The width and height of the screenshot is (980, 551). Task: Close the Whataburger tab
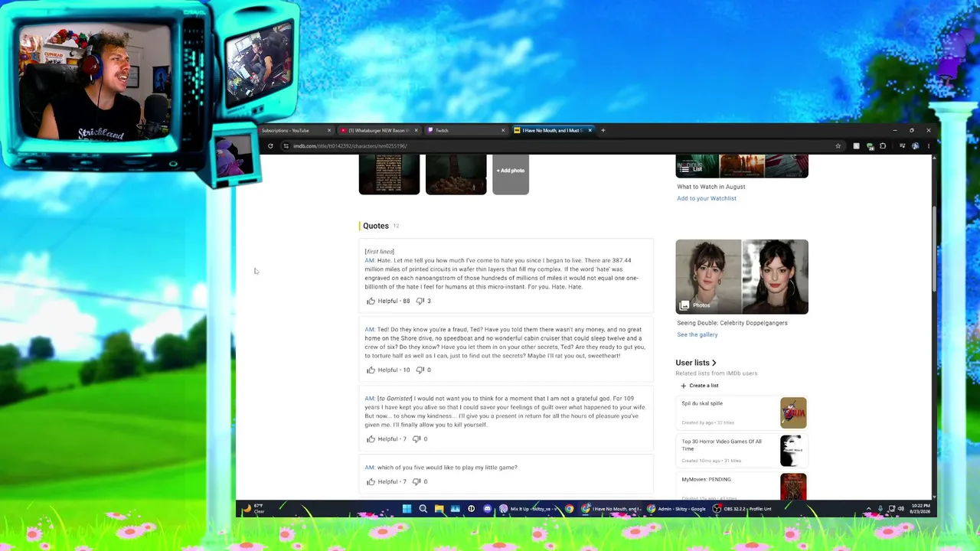416,131
